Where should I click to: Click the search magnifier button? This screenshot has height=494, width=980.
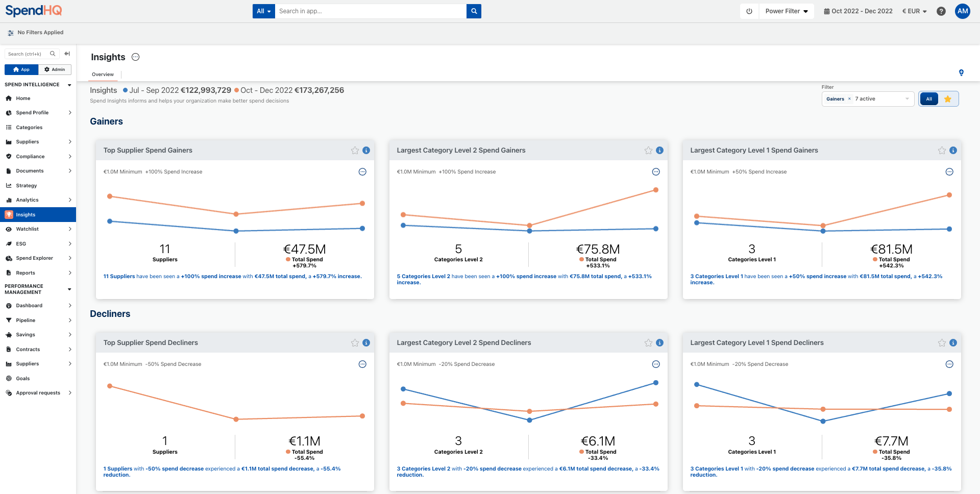(x=474, y=11)
